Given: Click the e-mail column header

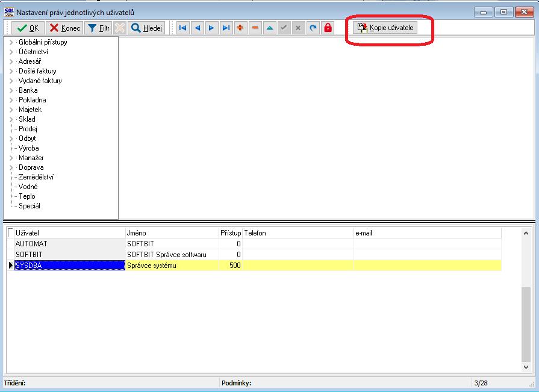Looking at the screenshot, I should [x=428, y=233].
